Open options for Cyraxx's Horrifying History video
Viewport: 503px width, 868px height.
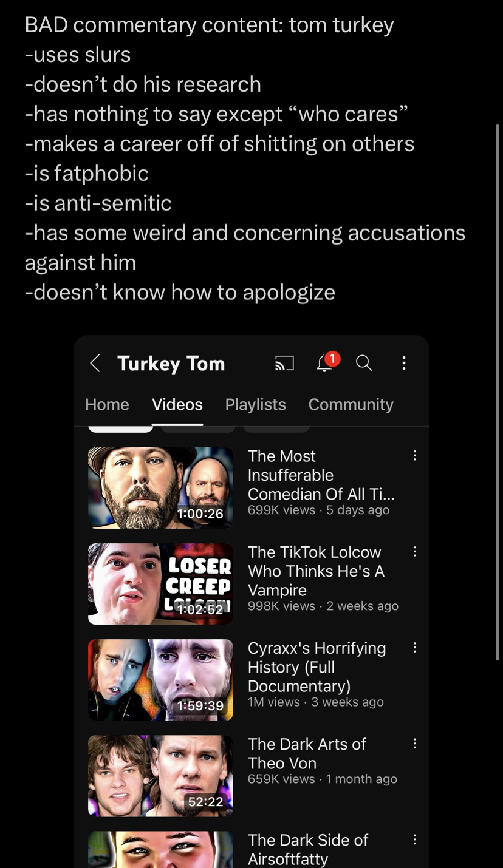point(415,648)
